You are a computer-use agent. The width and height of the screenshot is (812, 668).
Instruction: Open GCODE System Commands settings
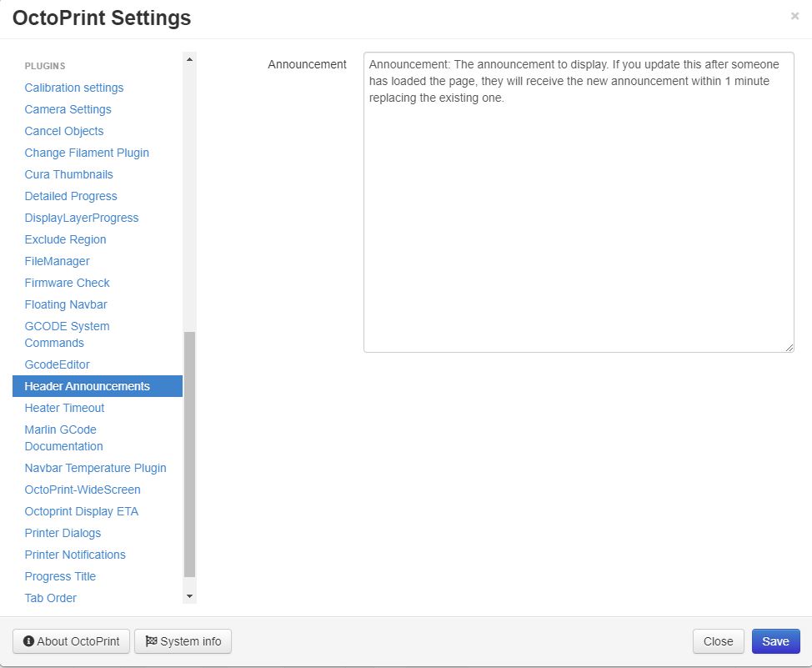[x=67, y=334]
